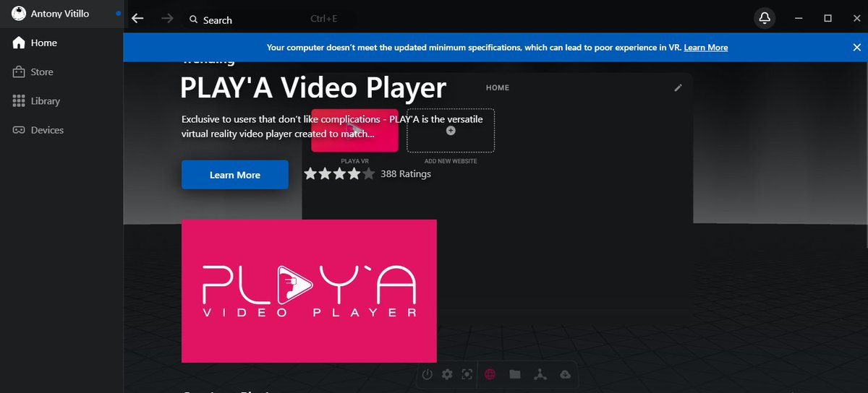Go forward with the right arrow
The height and width of the screenshot is (393, 868).
pos(167,18)
